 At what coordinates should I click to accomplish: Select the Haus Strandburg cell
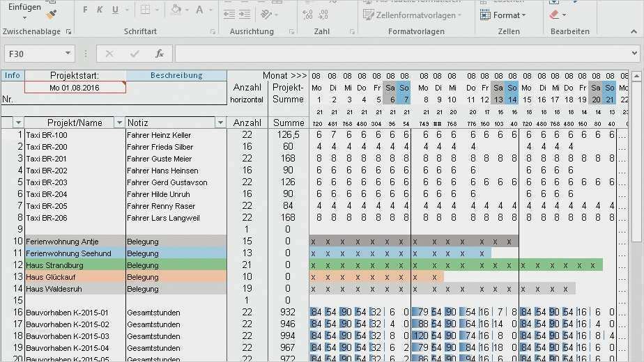[75, 265]
